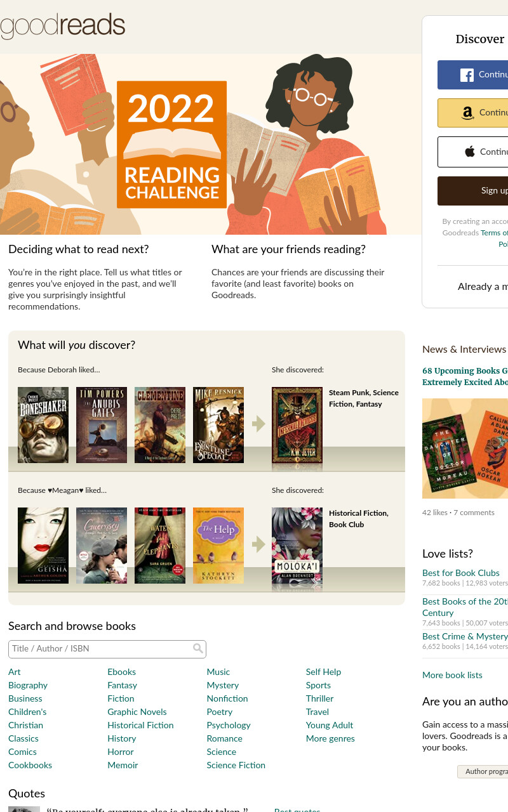Open the More genres link
Viewport: 508px width, 812px height.
click(x=330, y=738)
